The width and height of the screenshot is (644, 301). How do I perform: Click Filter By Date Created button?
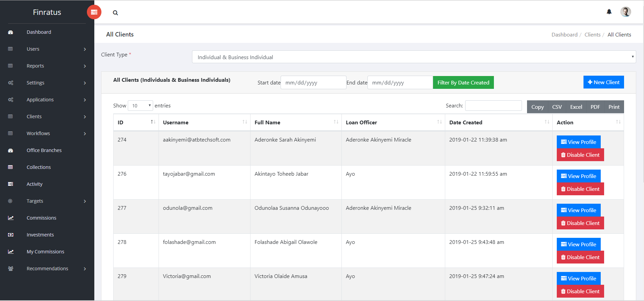coord(463,83)
